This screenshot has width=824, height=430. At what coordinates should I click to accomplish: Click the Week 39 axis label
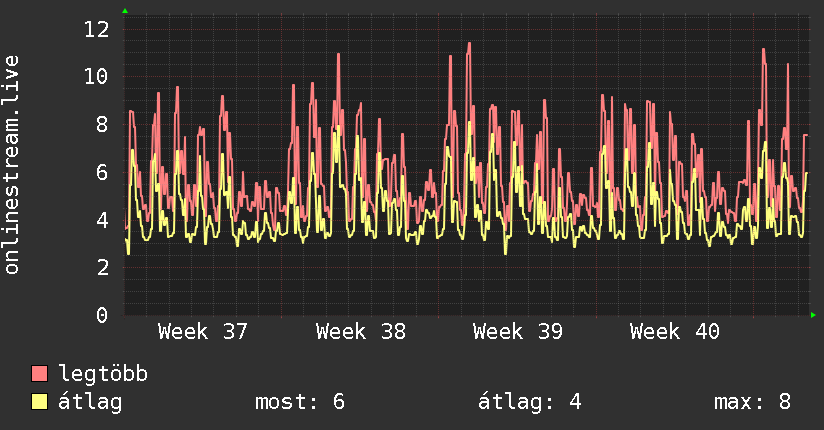(x=518, y=332)
